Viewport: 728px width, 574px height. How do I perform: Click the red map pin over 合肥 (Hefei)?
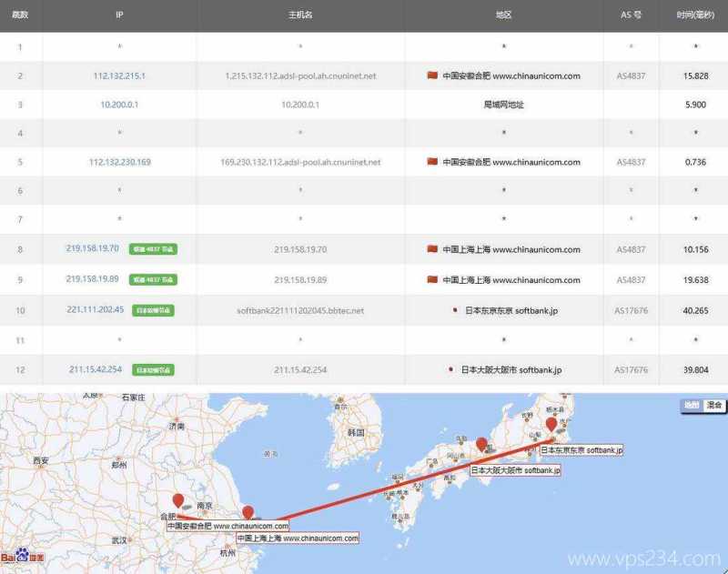coord(178,499)
